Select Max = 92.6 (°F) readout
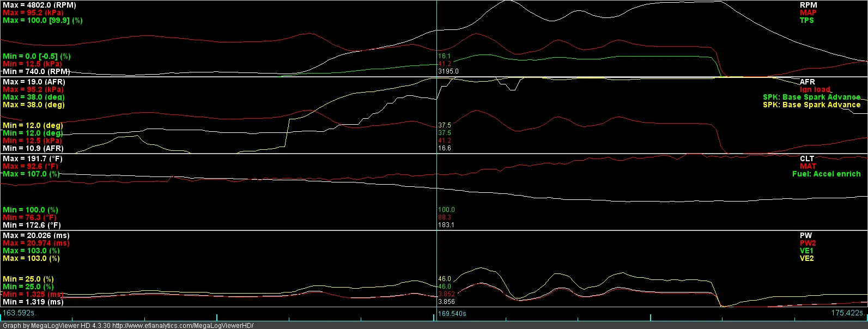Screen dimensions: 868x329 point(31,166)
